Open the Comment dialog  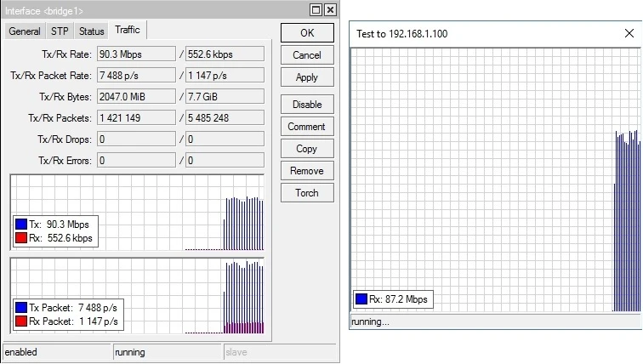point(306,127)
